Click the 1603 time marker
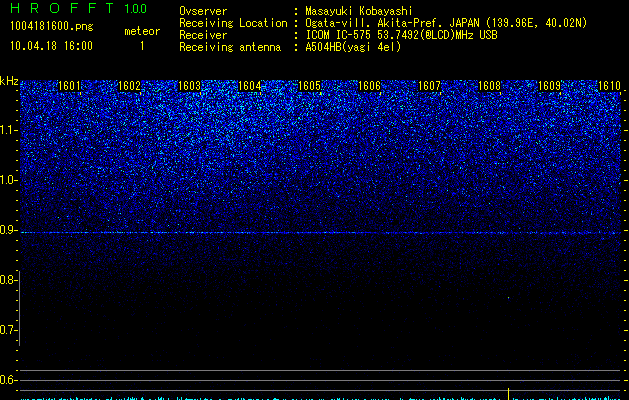629x400 pixels. tap(189, 86)
